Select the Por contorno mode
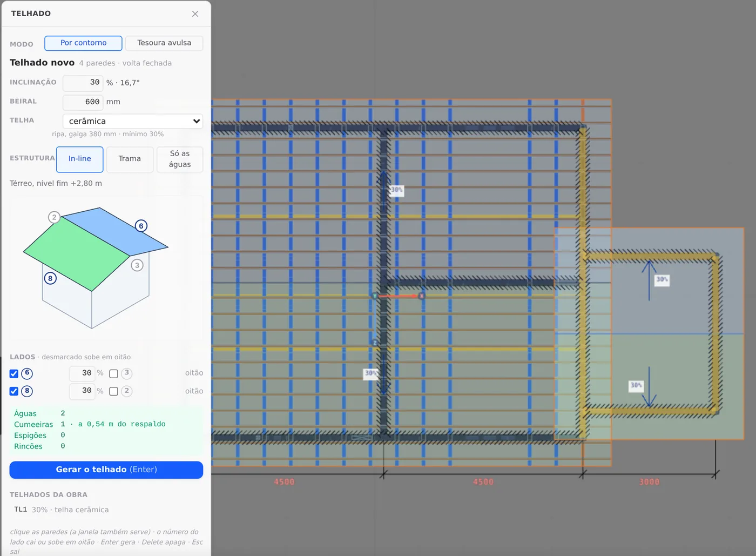The height and width of the screenshot is (556, 756). coord(83,43)
